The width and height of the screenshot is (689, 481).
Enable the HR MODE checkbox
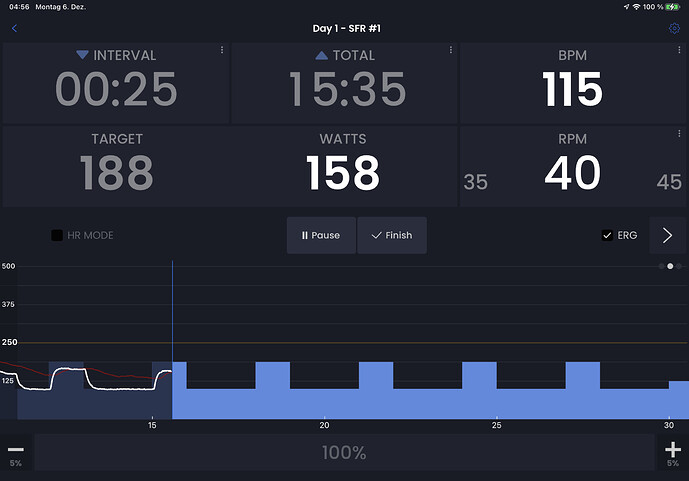click(x=57, y=235)
